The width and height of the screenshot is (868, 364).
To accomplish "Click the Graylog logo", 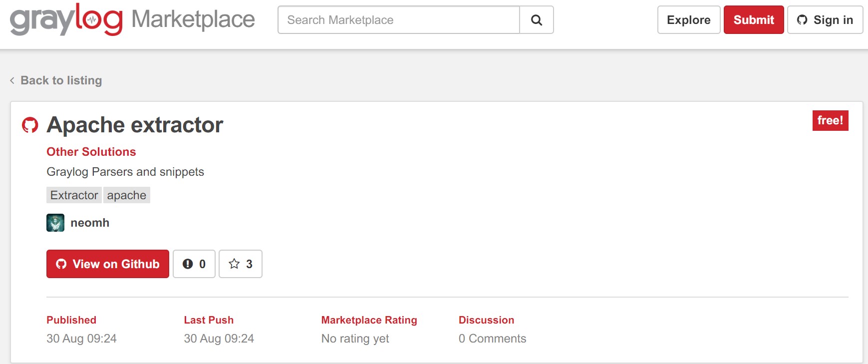I will (66, 19).
